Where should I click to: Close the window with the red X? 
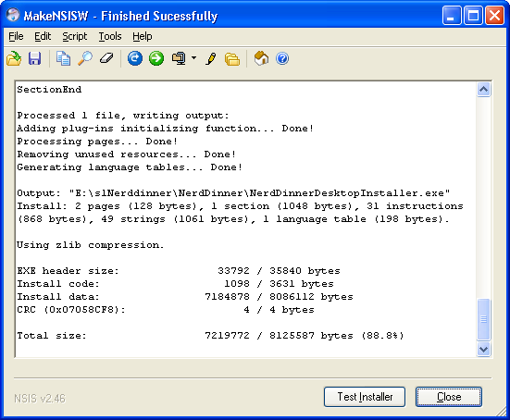pyautogui.click(x=494, y=16)
